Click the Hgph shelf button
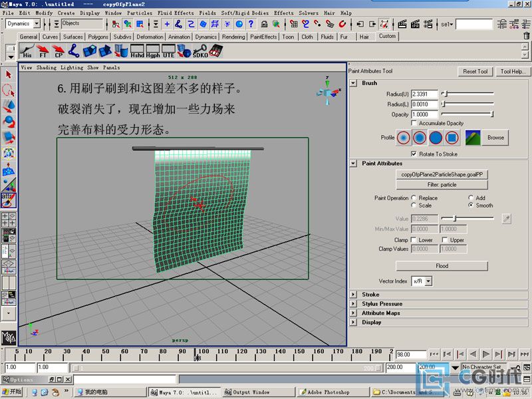Image resolution: width=532 pixels, height=399 pixels. [x=153, y=51]
